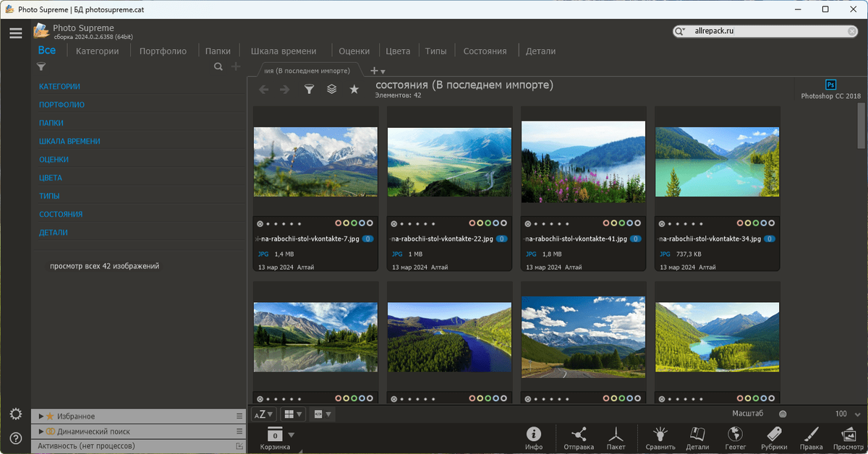Click the ЦВЕТА link in sidebar
Viewport: 868px width, 454px height.
[x=51, y=178]
